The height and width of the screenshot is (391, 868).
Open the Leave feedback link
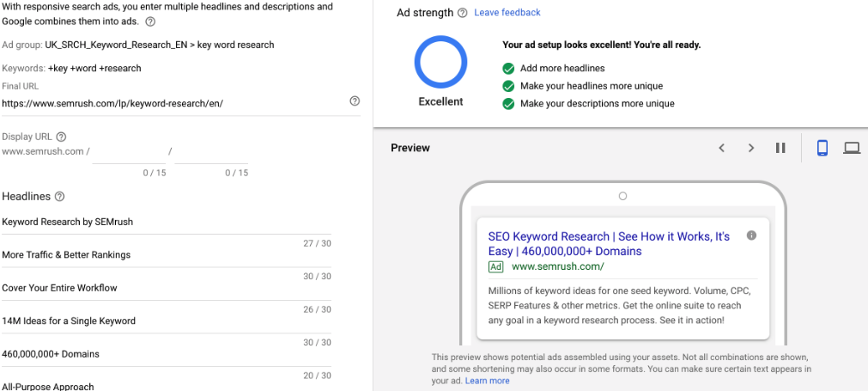pyautogui.click(x=507, y=12)
